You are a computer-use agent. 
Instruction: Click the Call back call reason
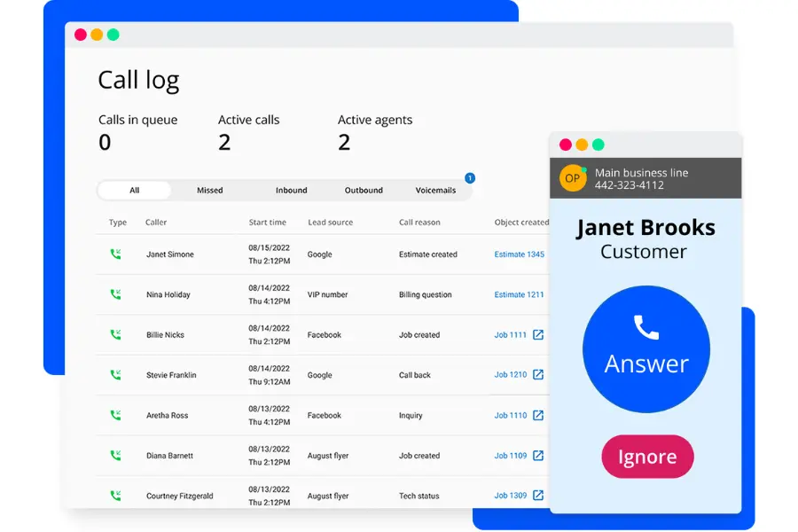[x=414, y=375]
